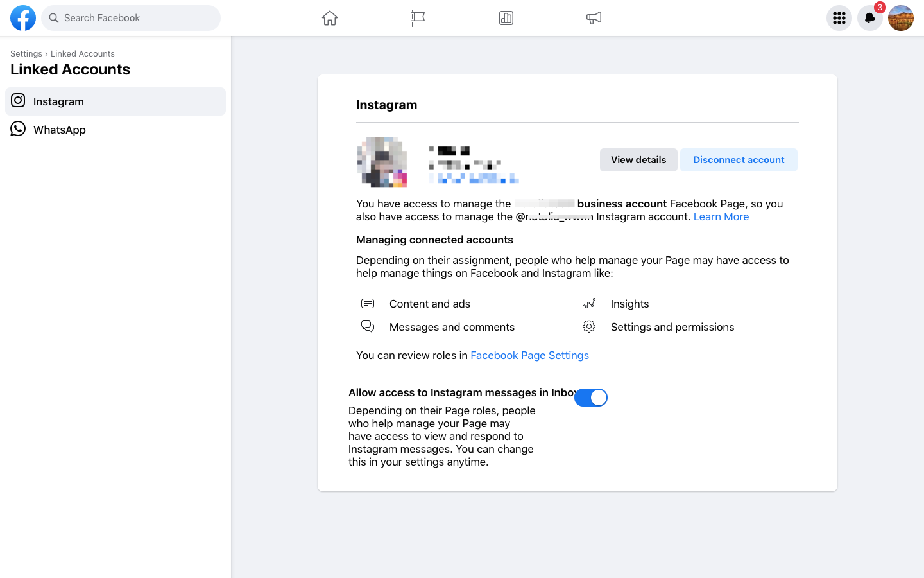Viewport: 924px width, 578px height.
Task: Select WhatsApp in the sidebar
Action: 116,130
